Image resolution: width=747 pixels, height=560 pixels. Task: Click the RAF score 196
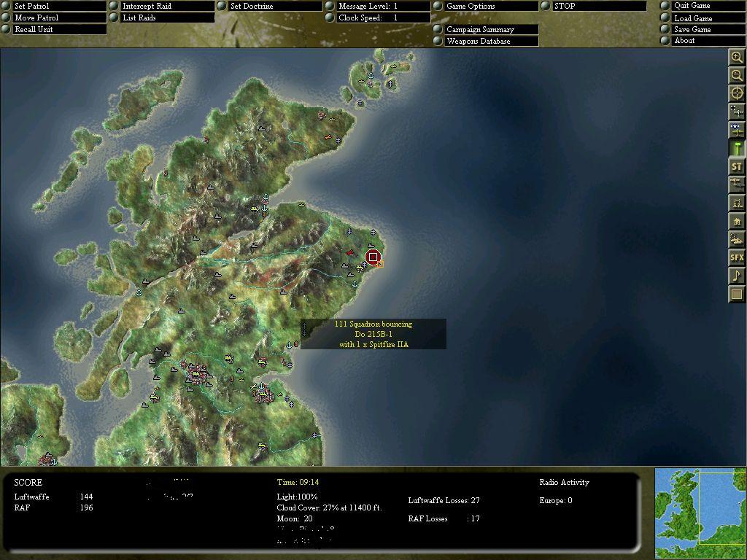click(x=86, y=507)
